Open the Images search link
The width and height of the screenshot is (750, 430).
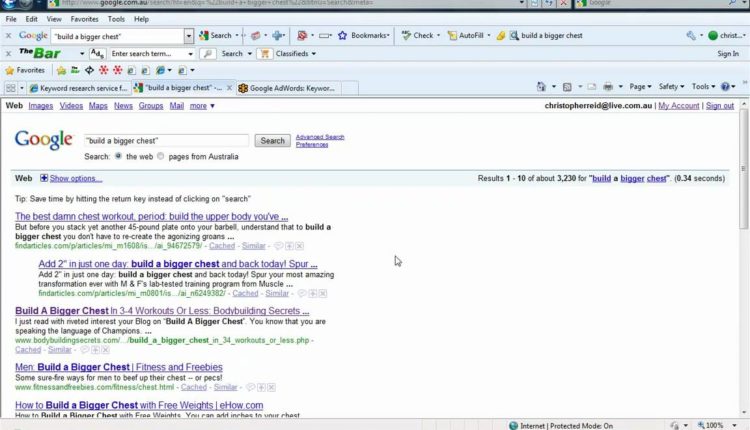[41, 106]
